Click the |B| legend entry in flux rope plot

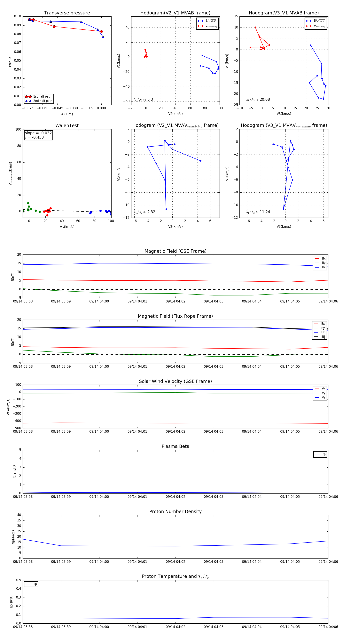pyautogui.click(x=320, y=337)
